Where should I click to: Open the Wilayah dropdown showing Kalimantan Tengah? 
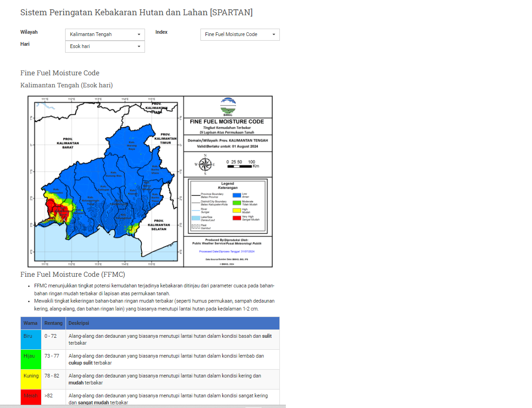tap(105, 35)
